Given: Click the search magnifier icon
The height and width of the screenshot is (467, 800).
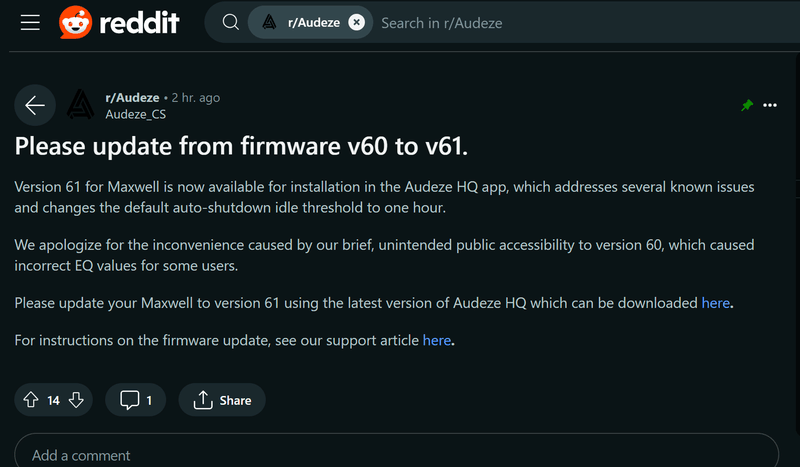Looking at the screenshot, I should coord(230,22).
